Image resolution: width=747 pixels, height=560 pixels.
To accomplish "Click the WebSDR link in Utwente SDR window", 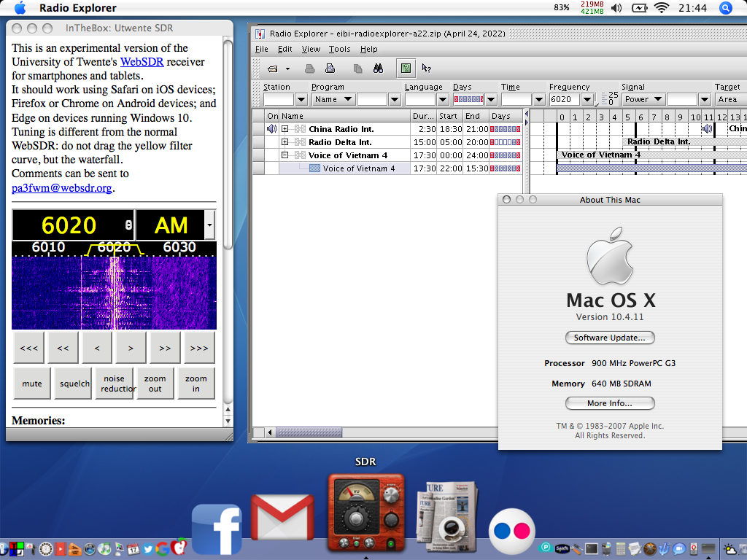I will tap(142, 62).
